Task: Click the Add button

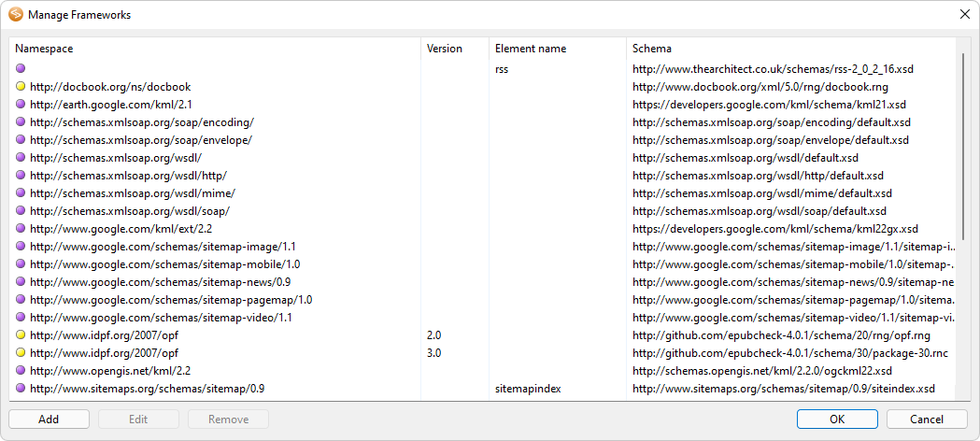Action: [x=49, y=420]
